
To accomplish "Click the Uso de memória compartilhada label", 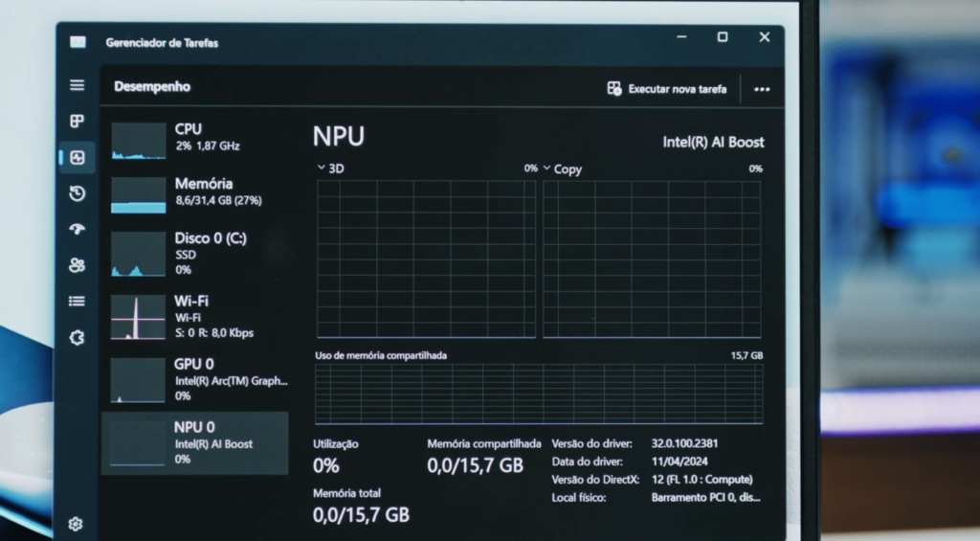I will point(381,355).
